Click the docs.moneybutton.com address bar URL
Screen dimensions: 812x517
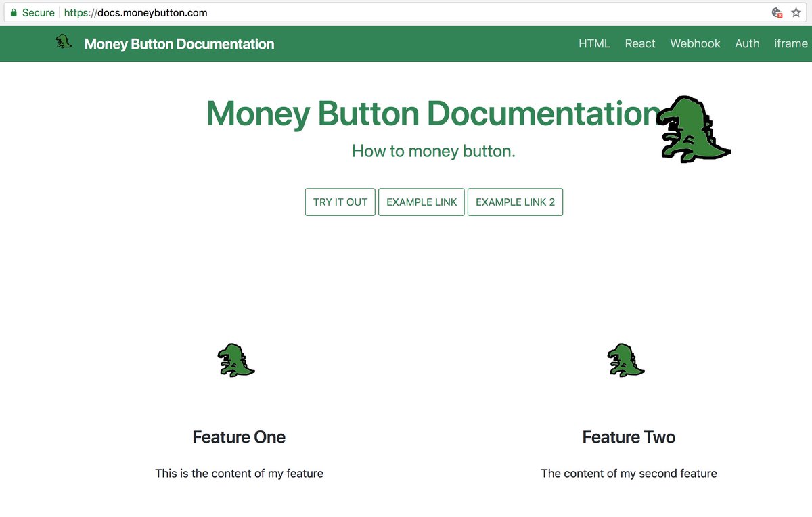coord(136,13)
